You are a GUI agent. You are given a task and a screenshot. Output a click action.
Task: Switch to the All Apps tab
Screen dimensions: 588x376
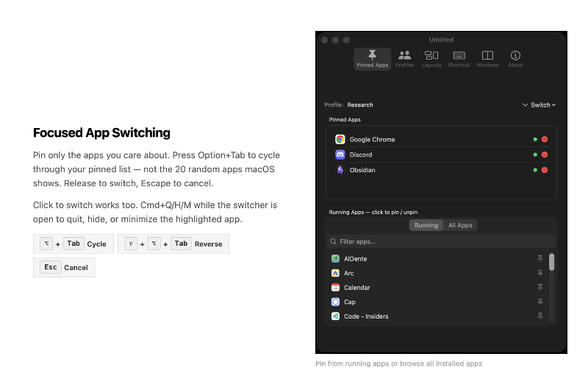pyautogui.click(x=460, y=225)
